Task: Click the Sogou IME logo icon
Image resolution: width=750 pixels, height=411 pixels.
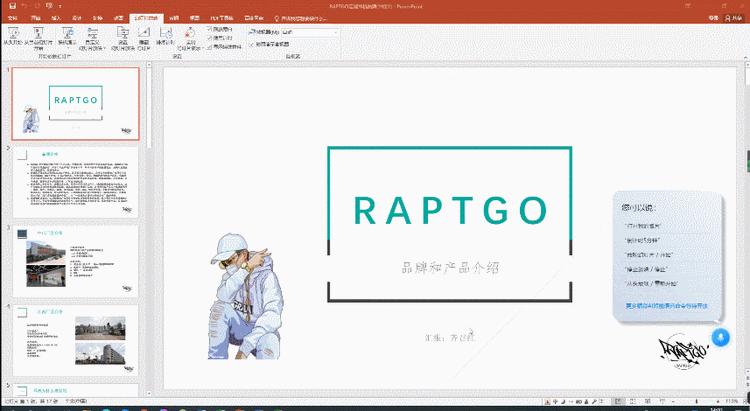Action: click(x=547, y=401)
